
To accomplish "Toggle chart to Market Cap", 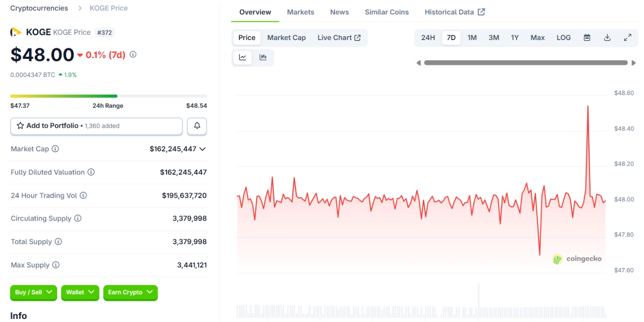I will (x=286, y=38).
